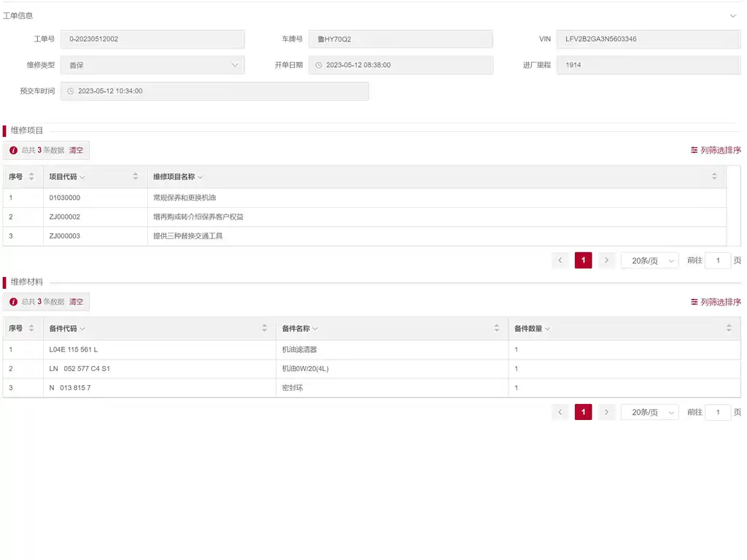The width and height of the screenshot is (747, 560).
Task: Click the info icon in 维修项目 summary
Action: [13, 150]
